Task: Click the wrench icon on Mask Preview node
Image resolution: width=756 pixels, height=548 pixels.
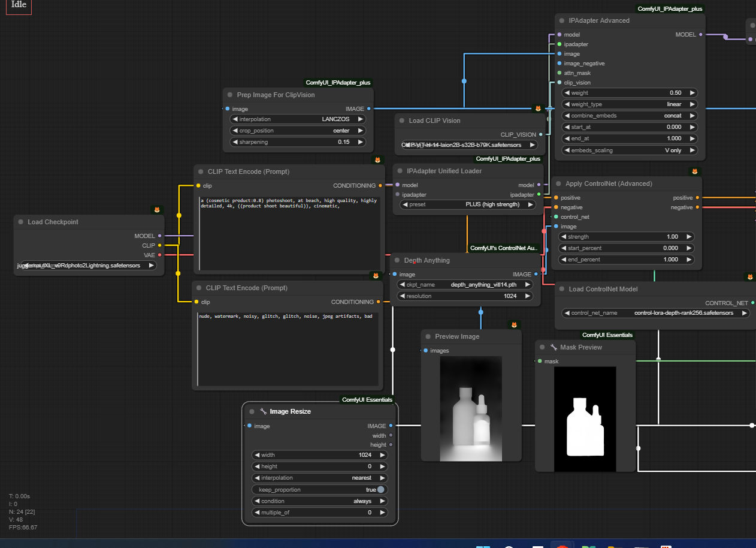Action: pyautogui.click(x=554, y=347)
